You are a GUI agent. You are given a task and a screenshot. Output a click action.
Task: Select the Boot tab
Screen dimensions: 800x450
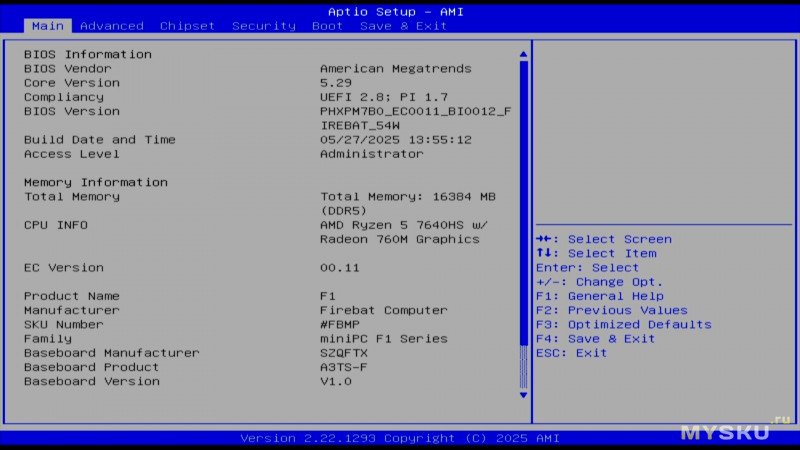click(328, 26)
